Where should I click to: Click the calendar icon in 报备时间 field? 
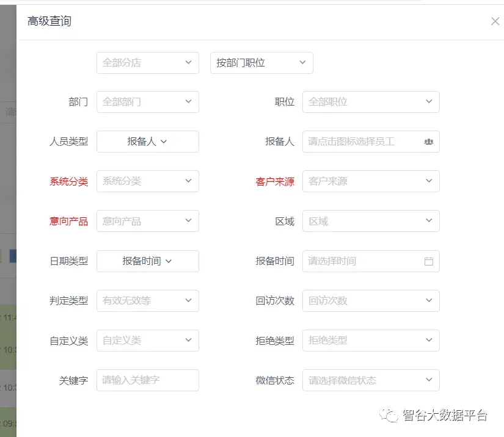[428, 261]
